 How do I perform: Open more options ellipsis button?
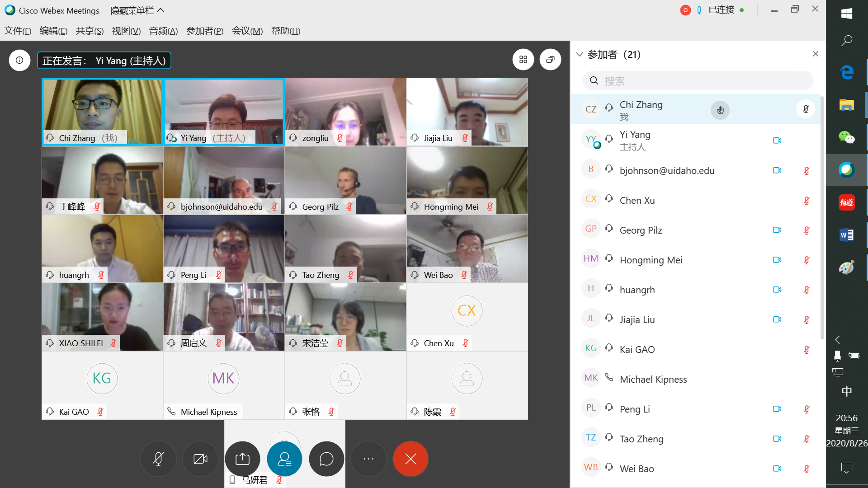[x=368, y=459]
